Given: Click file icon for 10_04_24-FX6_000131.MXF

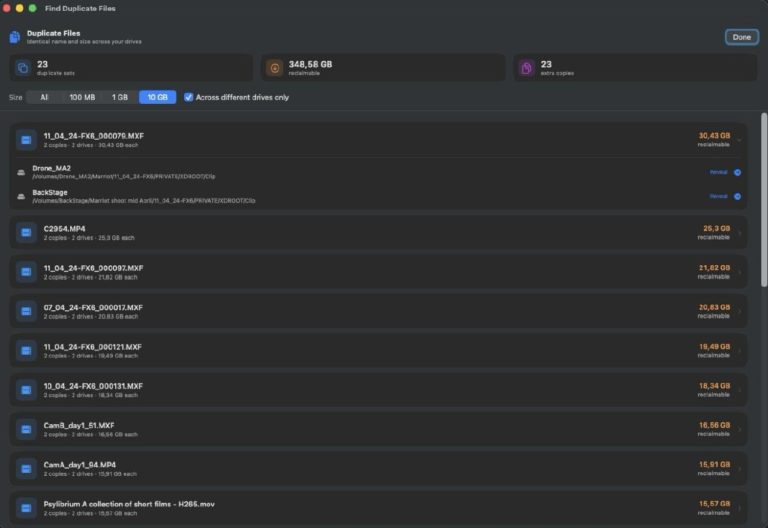Looking at the screenshot, I should pyautogui.click(x=26, y=390).
